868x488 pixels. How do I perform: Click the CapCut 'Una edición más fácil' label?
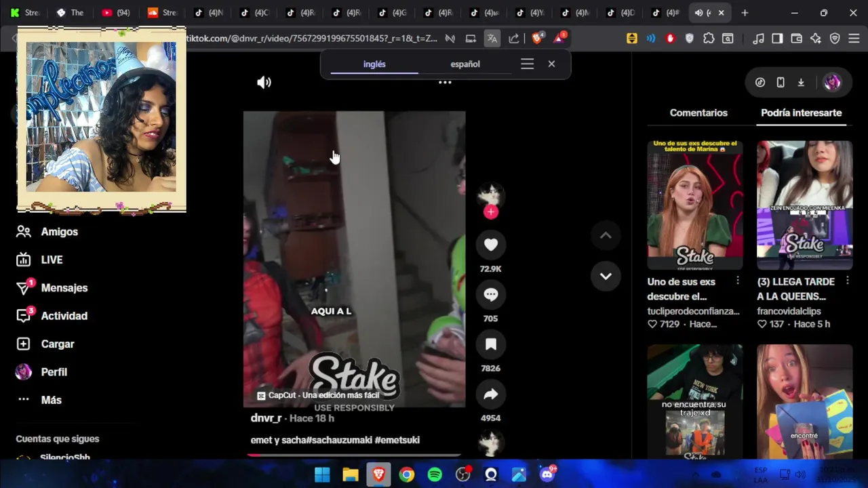(x=318, y=395)
